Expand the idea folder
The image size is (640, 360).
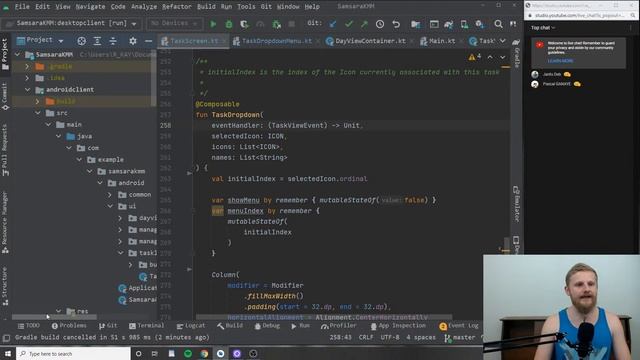coord(28,78)
